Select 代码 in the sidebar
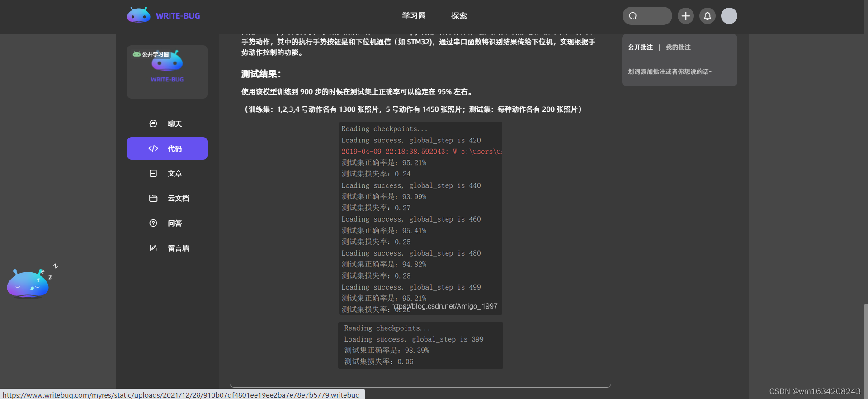The width and height of the screenshot is (868, 399). tap(167, 148)
